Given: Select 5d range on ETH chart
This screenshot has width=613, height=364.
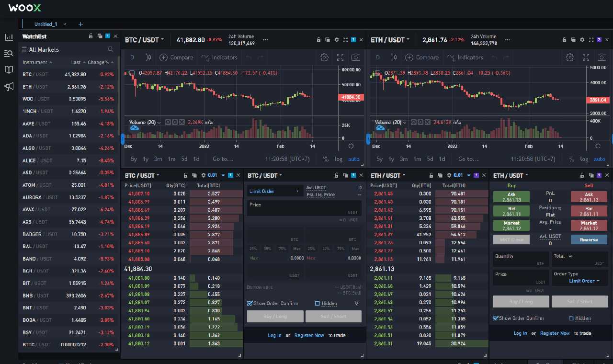Looking at the screenshot, I should pos(430,159).
